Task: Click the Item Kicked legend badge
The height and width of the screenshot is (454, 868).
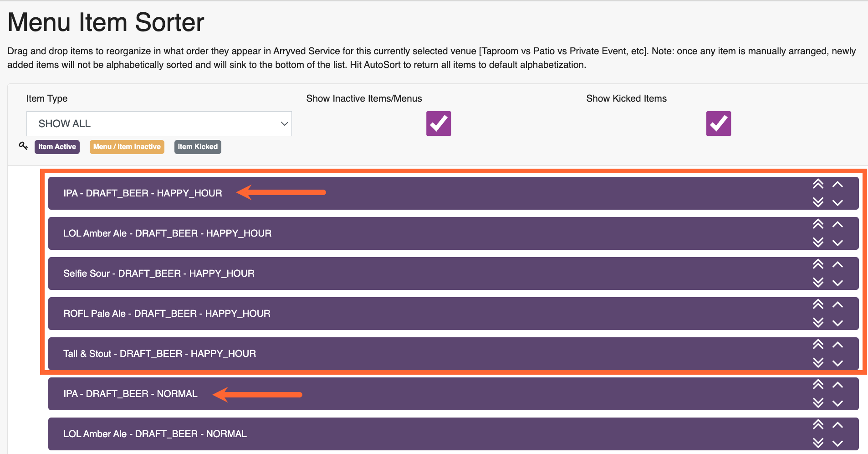Action: coord(198,147)
